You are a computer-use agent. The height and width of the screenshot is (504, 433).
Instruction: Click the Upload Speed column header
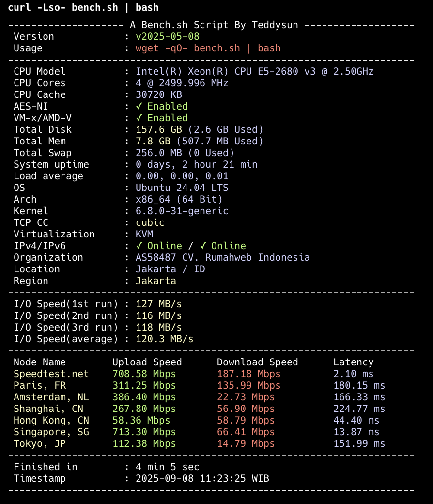[147, 362]
